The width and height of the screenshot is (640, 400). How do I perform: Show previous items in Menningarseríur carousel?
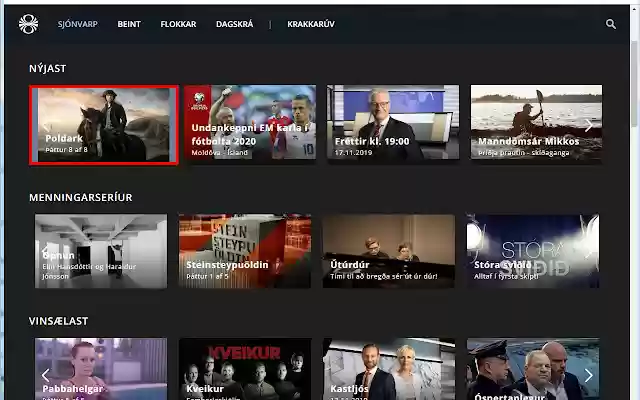(x=45, y=251)
